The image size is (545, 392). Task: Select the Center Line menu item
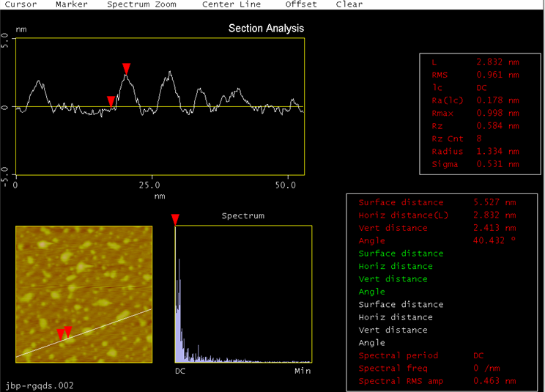(x=231, y=4)
